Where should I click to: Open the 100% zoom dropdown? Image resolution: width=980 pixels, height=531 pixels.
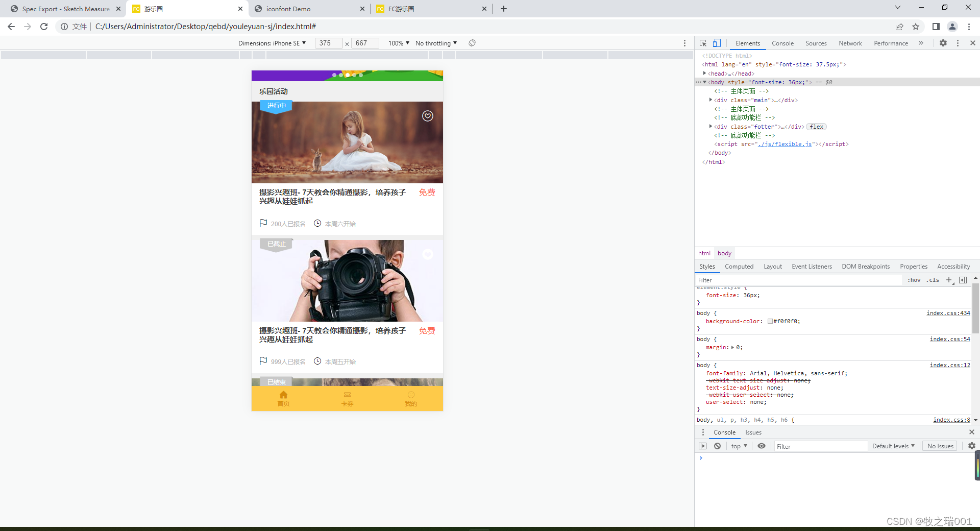coord(399,43)
